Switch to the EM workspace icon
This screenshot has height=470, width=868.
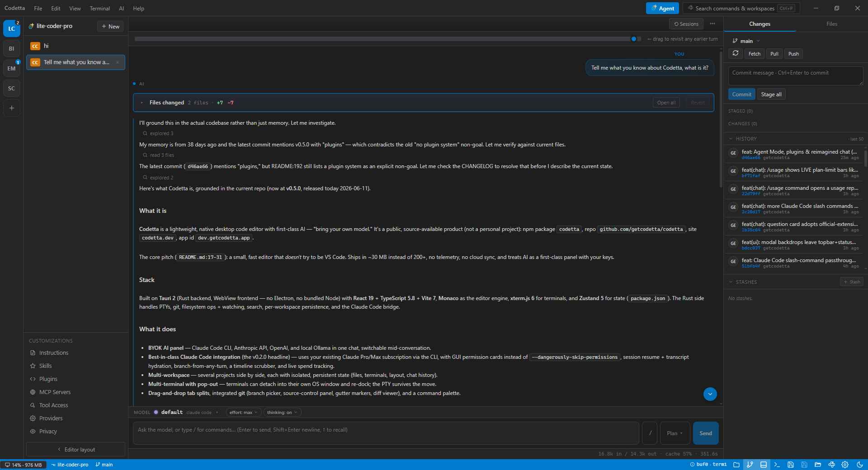12,68
